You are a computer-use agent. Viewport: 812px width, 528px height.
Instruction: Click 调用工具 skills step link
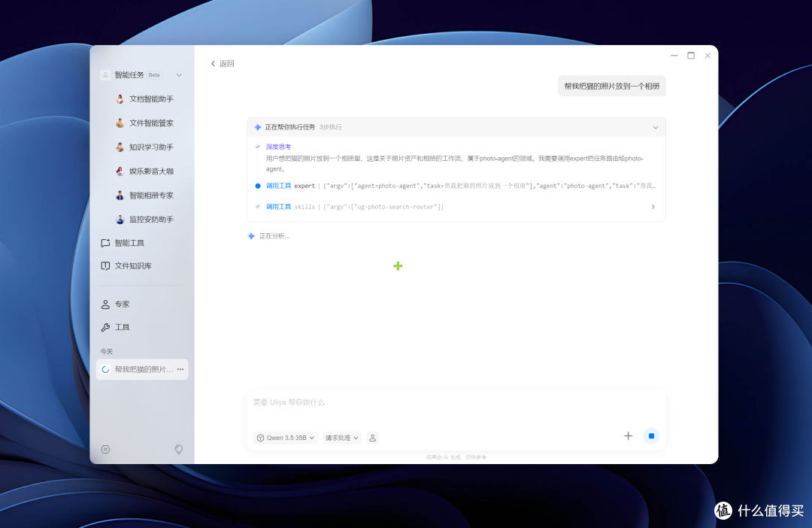279,207
